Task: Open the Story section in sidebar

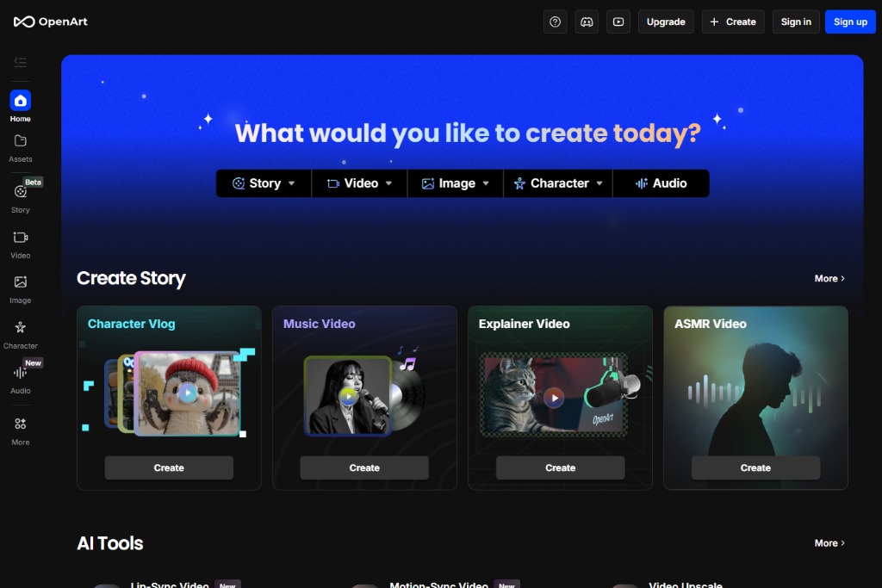Action: (x=20, y=197)
